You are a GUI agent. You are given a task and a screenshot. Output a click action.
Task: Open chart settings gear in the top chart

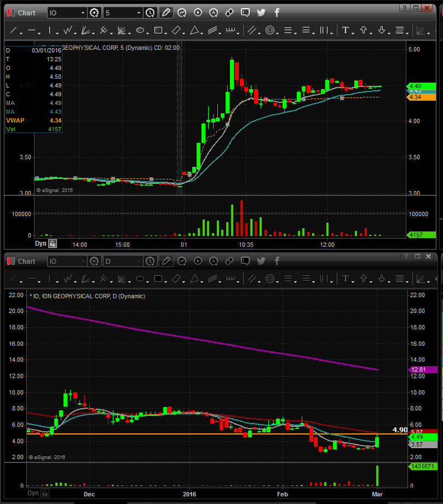pyautogui.click(x=94, y=13)
